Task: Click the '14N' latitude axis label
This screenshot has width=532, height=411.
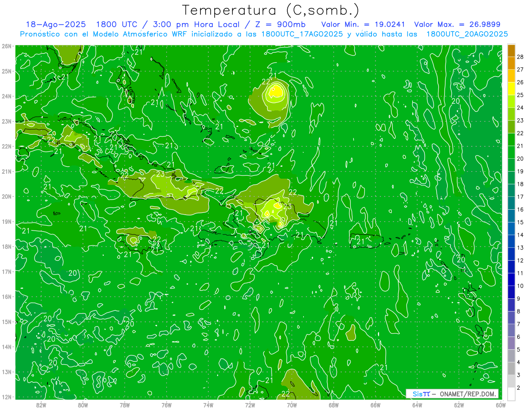Action: tap(7, 347)
